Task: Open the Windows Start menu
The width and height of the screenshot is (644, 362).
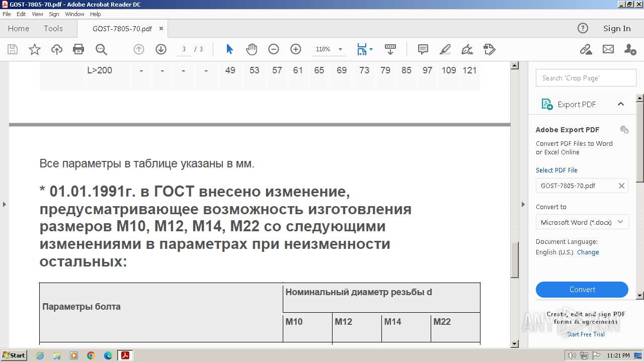Action: 14,355
